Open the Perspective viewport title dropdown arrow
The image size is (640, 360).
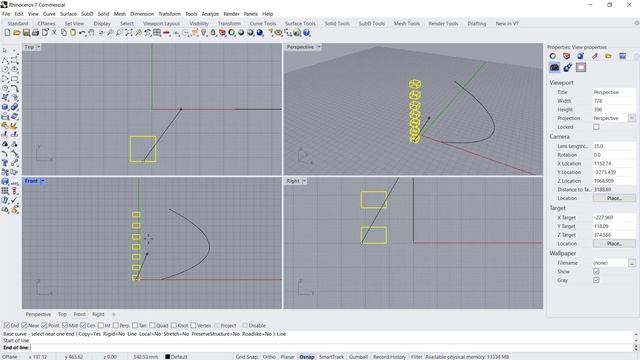point(319,47)
